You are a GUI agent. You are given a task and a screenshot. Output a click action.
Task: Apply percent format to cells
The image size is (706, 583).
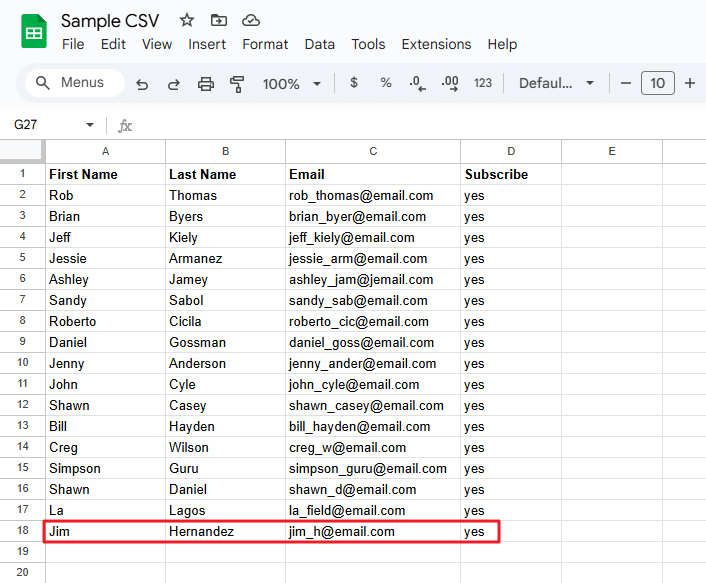pyautogui.click(x=385, y=83)
